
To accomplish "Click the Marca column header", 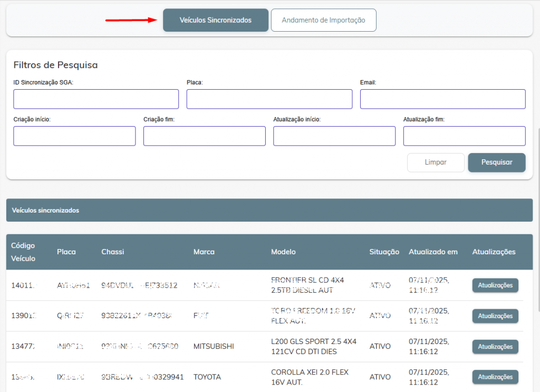I will [204, 252].
